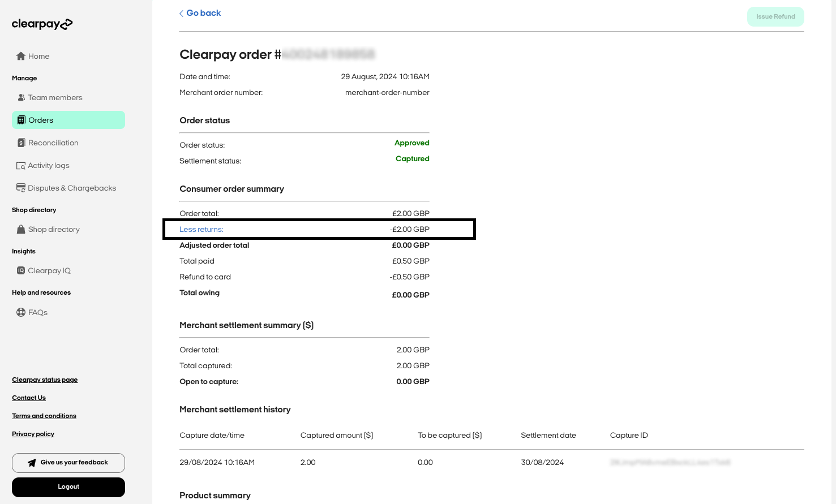Expand the Go back chevron
Image resolution: width=836 pixels, height=504 pixels.
pyautogui.click(x=181, y=13)
